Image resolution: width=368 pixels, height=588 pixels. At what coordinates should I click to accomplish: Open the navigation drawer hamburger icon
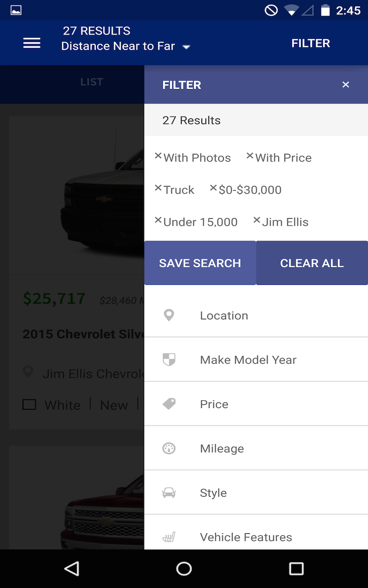point(31,43)
